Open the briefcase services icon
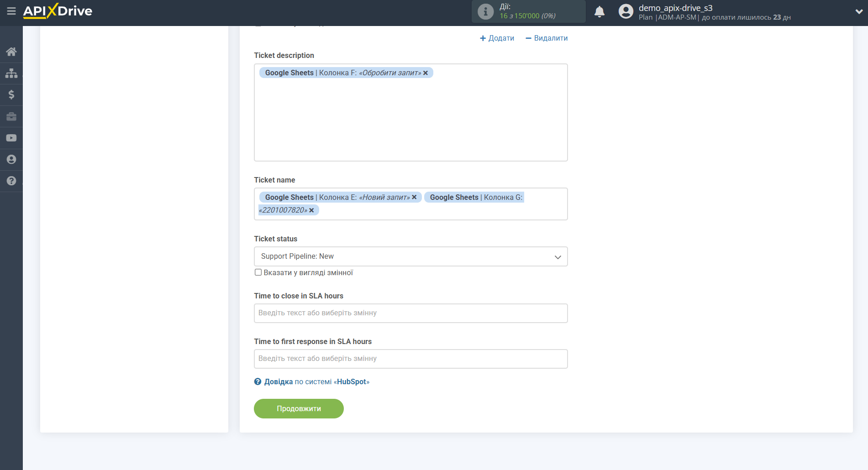Image resolution: width=868 pixels, height=470 pixels. pyautogui.click(x=11, y=116)
